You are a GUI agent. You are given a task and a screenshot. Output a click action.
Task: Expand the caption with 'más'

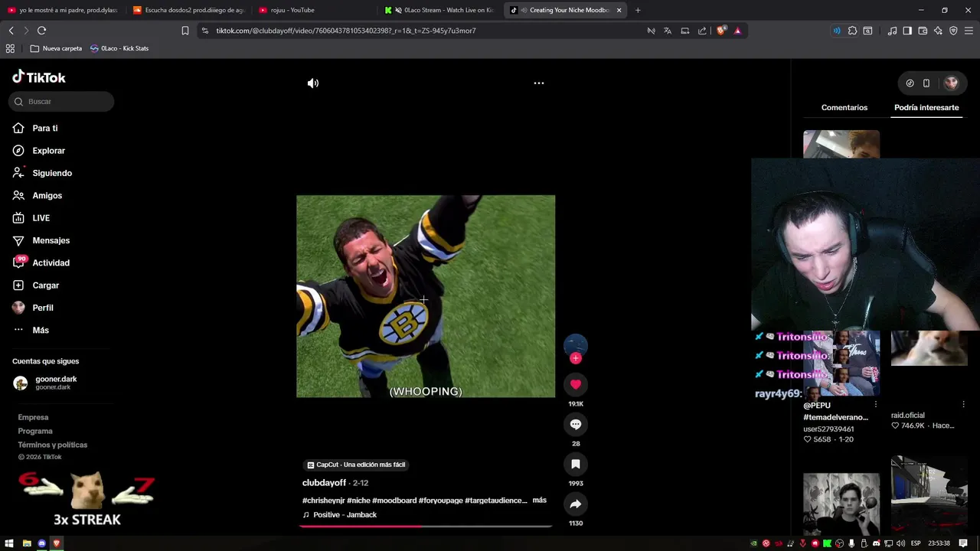pyautogui.click(x=539, y=500)
